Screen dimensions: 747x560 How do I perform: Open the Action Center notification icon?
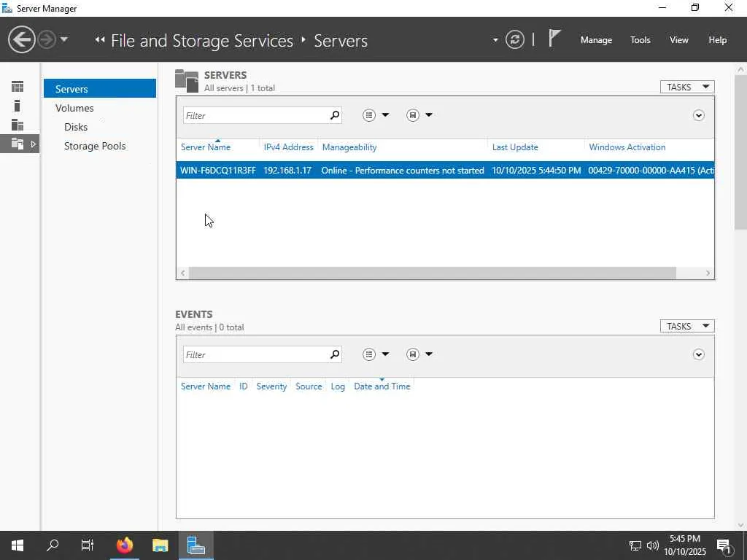coord(724,545)
